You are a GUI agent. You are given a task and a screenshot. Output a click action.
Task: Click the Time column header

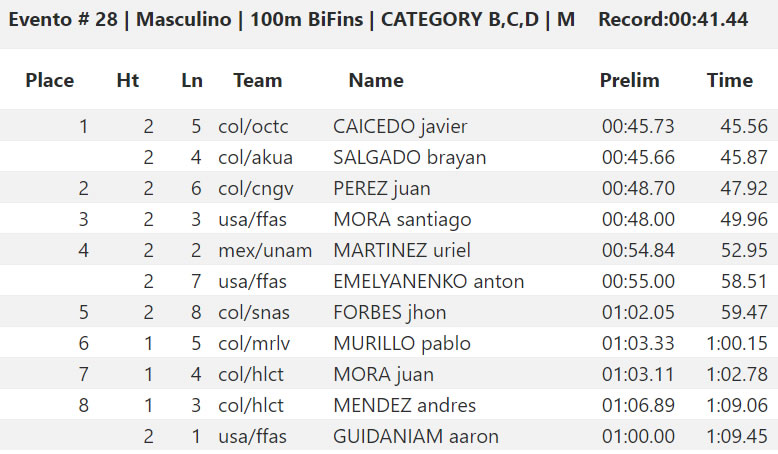click(x=730, y=80)
